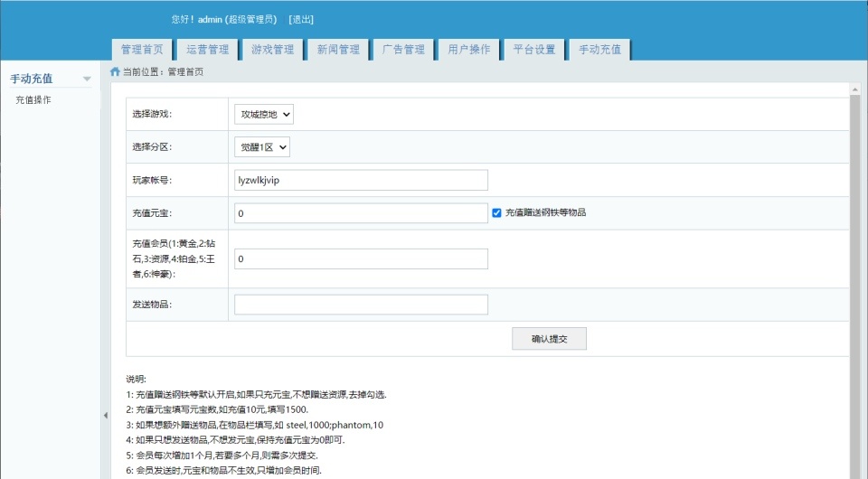Click the 说明 heading text
Image resolution: width=868 pixels, height=479 pixels.
coord(136,380)
